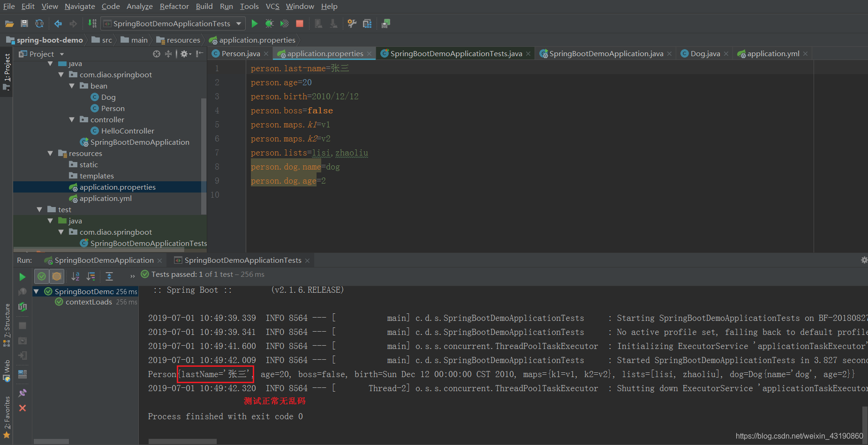
Task: Switch to Dog.java editor tab
Action: (x=705, y=53)
